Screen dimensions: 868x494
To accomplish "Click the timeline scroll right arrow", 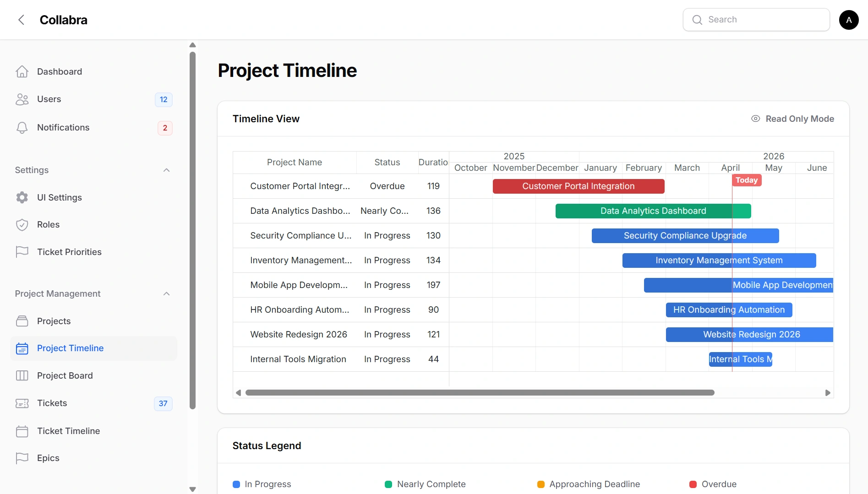I will point(828,393).
